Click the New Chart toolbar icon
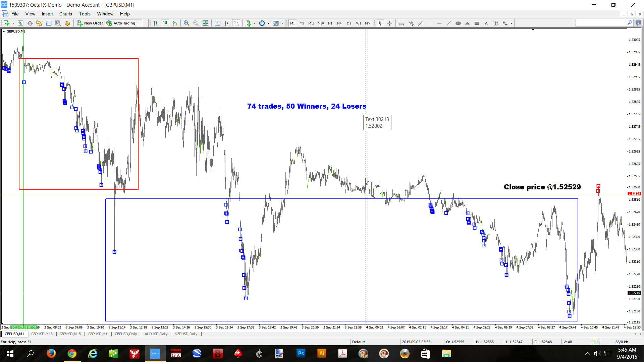Screen dimensions: 644x362 point(6,23)
